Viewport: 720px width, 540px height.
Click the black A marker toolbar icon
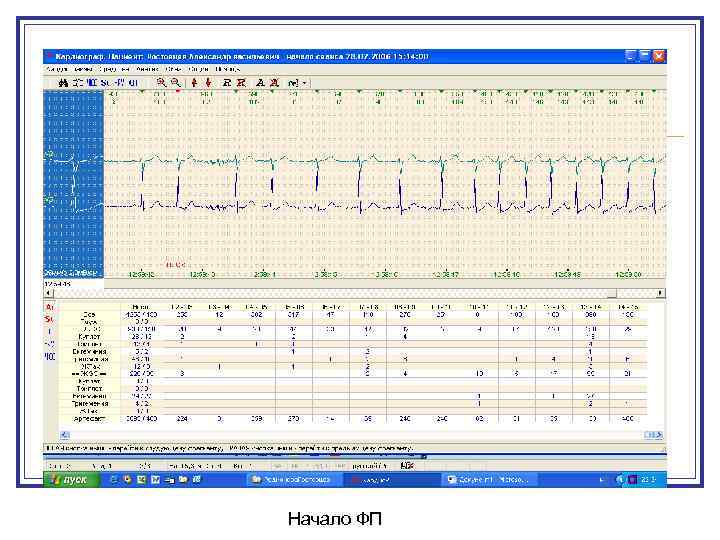(x=260, y=83)
